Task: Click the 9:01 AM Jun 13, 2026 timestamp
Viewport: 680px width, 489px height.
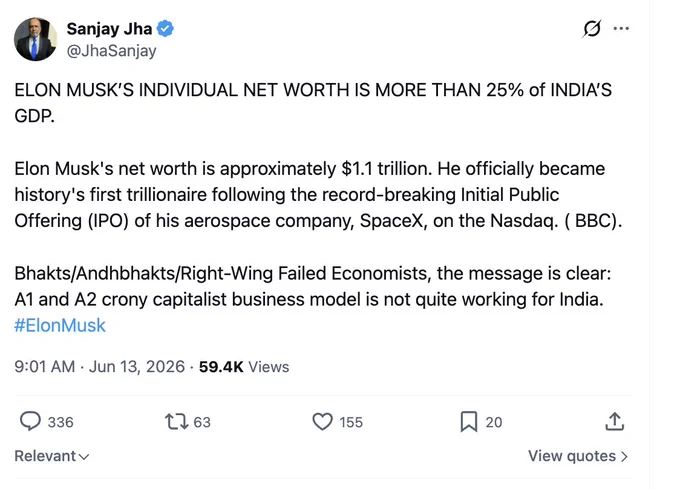Action: point(99,367)
